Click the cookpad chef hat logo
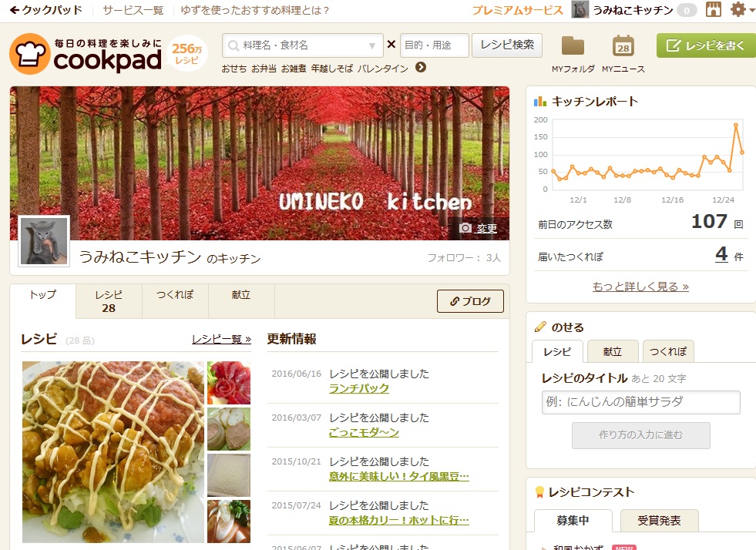Image resolution: width=756 pixels, height=550 pixels. (x=30, y=54)
